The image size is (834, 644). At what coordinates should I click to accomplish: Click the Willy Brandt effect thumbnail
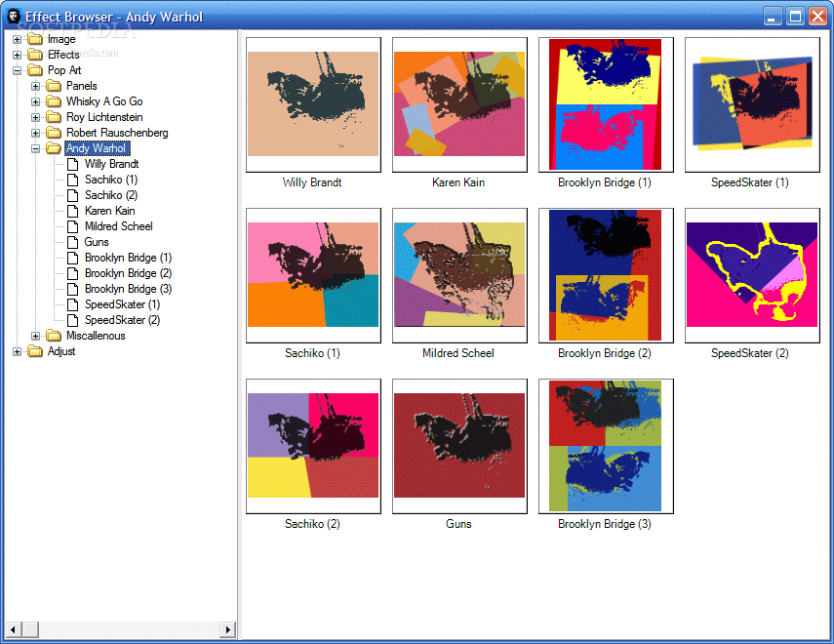point(312,104)
